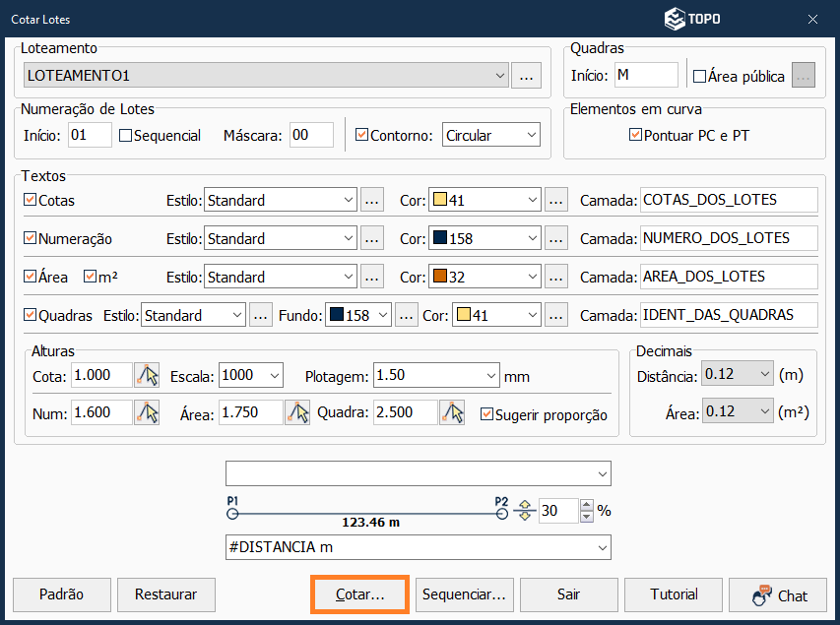Click pick-height icon next to Área height field
Viewport: 840px width, 625px height.
tap(296, 413)
